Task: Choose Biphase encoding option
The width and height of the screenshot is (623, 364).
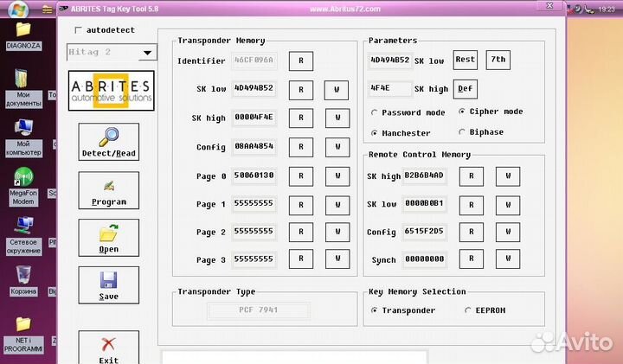Action: 461,133
